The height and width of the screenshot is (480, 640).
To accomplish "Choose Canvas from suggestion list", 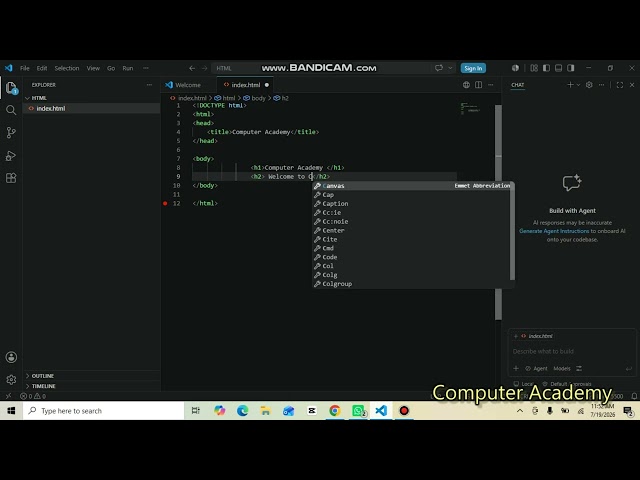I will click(x=411, y=186).
